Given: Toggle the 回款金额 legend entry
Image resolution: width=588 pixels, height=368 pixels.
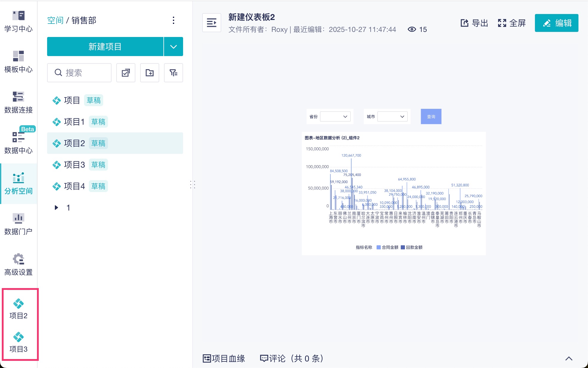Looking at the screenshot, I should (411, 247).
